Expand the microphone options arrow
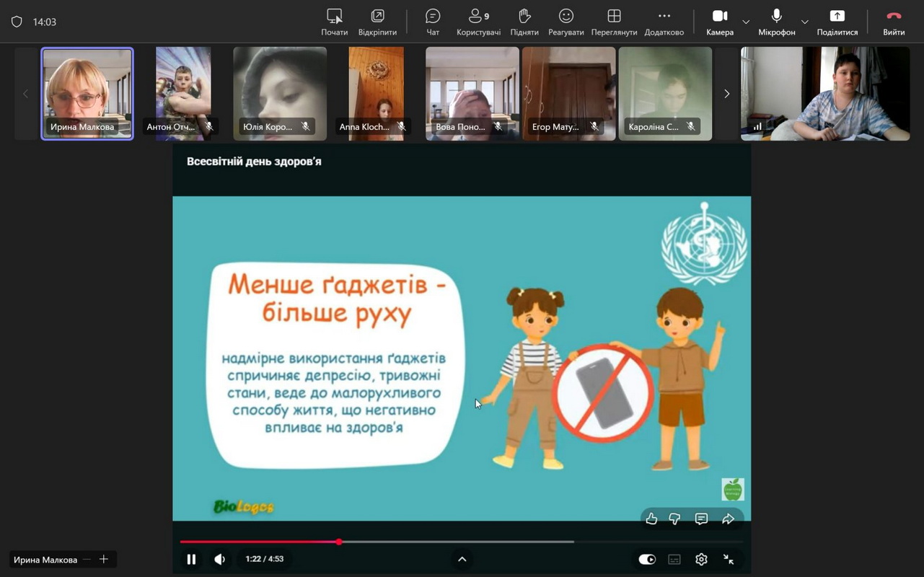 805,22
